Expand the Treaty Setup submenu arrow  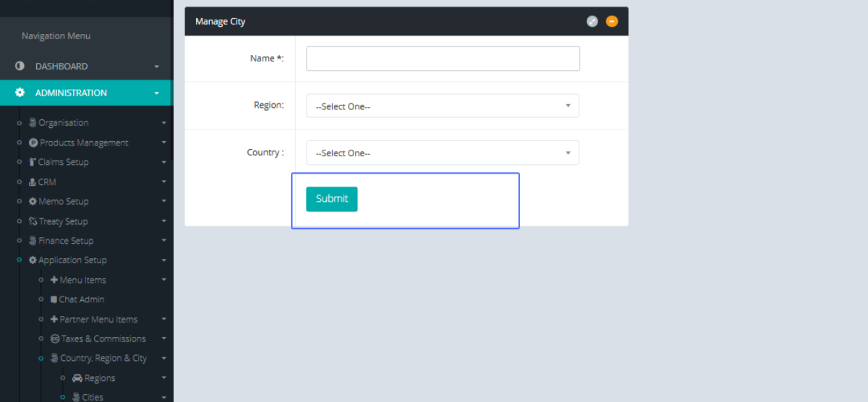tap(164, 222)
